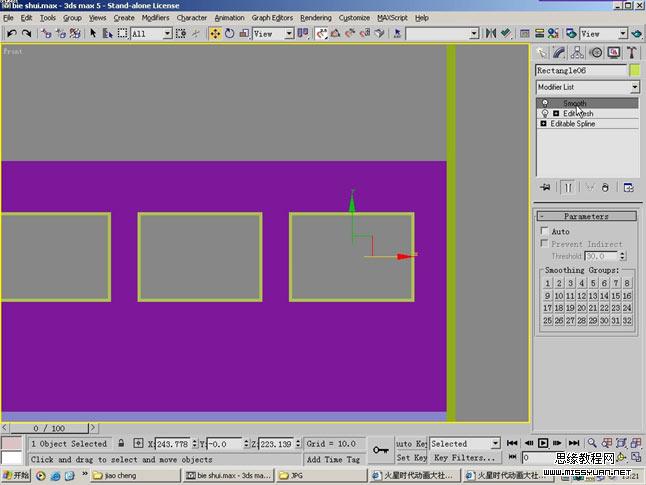Click the rectangular selection region icon
Image resolution: width=646 pixels, height=485 pixels.
(122, 33)
